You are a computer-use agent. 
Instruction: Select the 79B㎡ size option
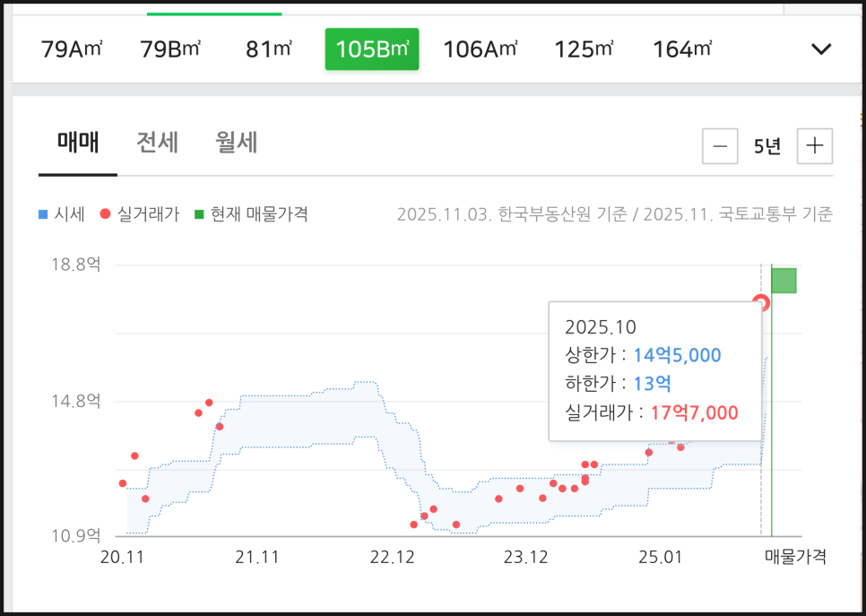(x=170, y=49)
